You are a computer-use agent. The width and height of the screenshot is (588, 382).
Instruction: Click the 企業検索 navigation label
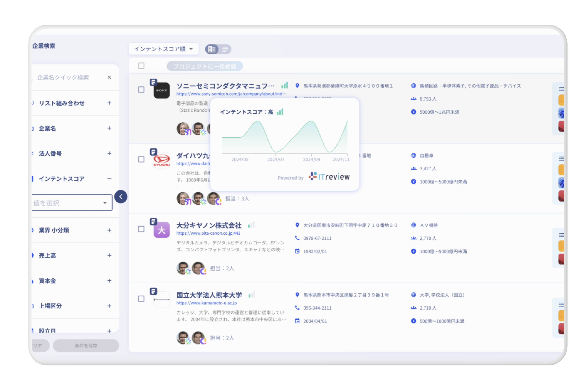pyautogui.click(x=44, y=46)
